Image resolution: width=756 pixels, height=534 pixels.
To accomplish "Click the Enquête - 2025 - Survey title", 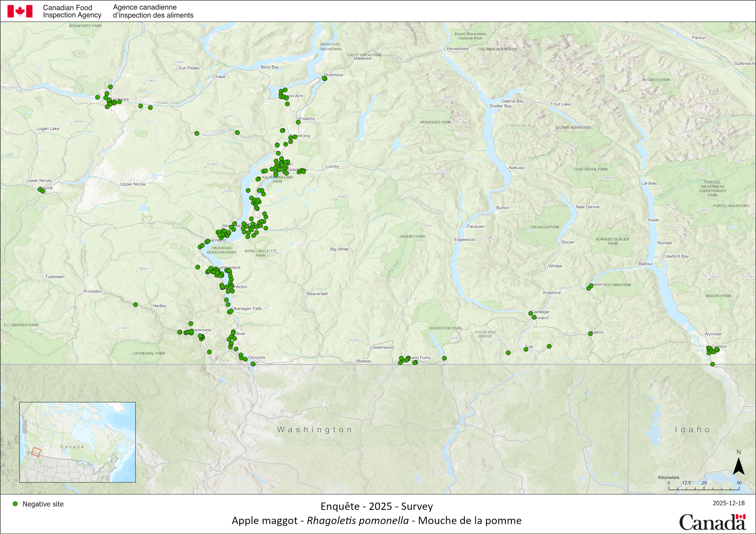I will 377,506.
